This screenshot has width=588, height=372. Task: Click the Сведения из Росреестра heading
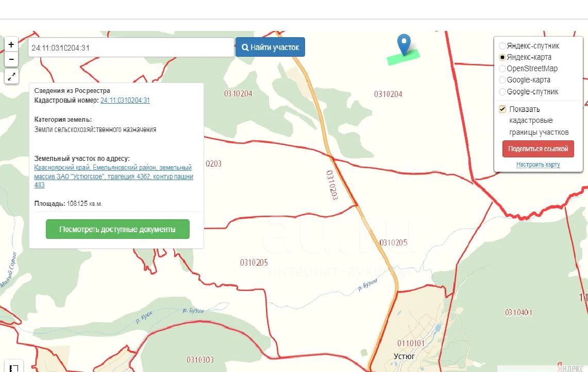pos(72,90)
